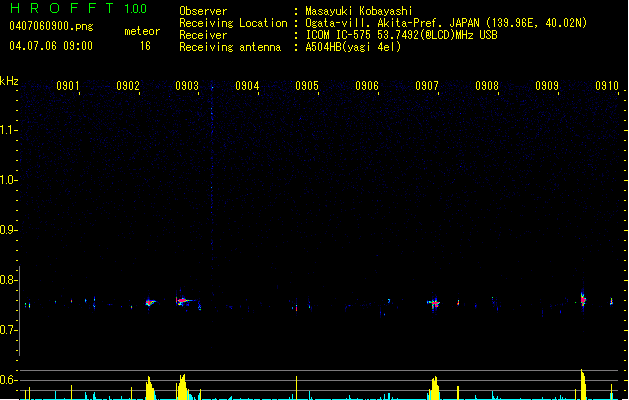Click the meteor echo at 0907
Screen dimensions: 629x400
[x=434, y=303]
